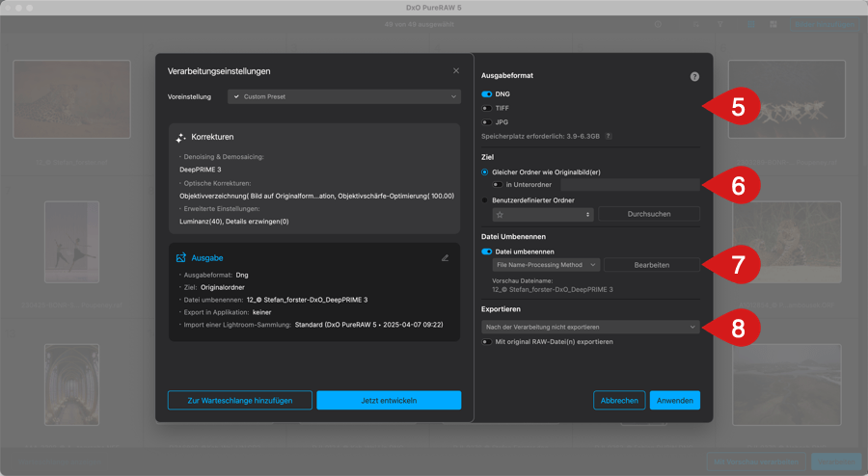
Task: Click Mit Vorschau verarbeiten in main window
Action: click(x=755, y=462)
